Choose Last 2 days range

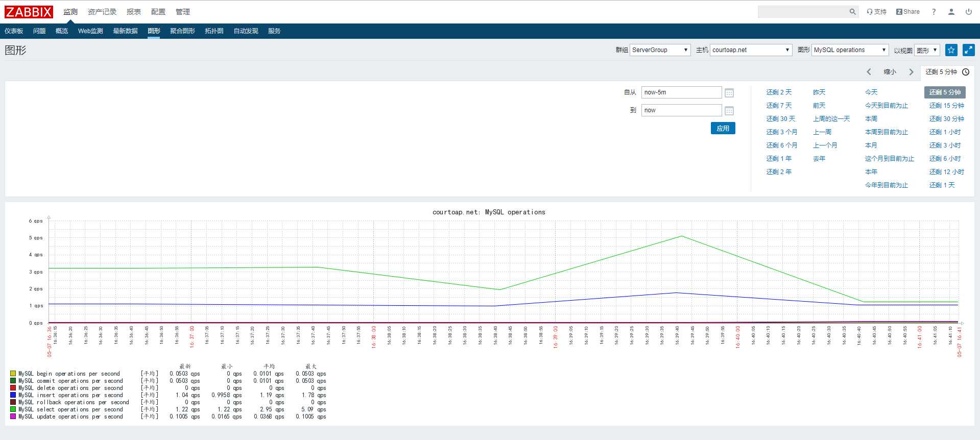click(779, 92)
